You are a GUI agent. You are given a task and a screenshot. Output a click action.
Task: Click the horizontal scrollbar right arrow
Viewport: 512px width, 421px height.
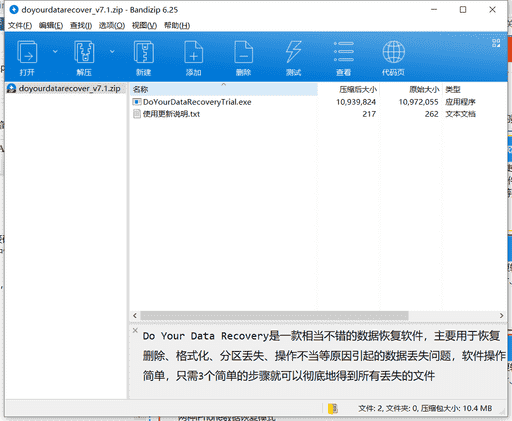click(x=501, y=315)
